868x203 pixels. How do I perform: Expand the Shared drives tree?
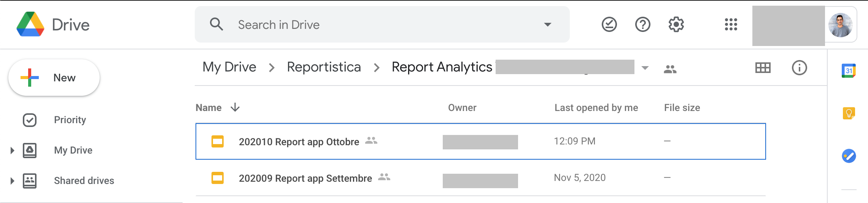12,181
